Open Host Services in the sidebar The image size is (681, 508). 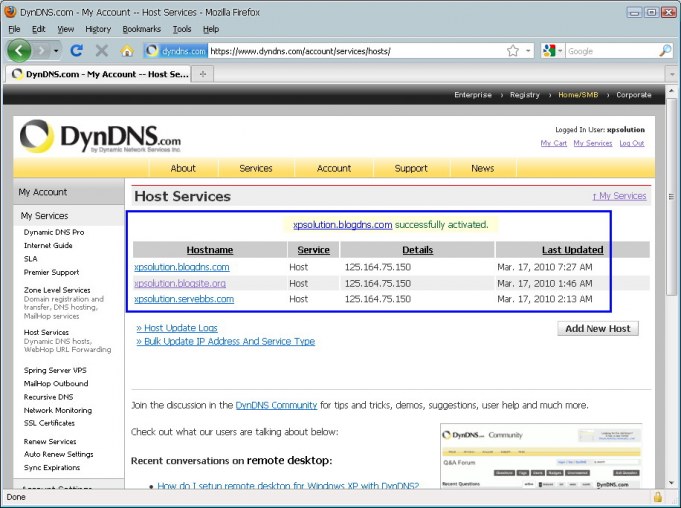(46, 332)
